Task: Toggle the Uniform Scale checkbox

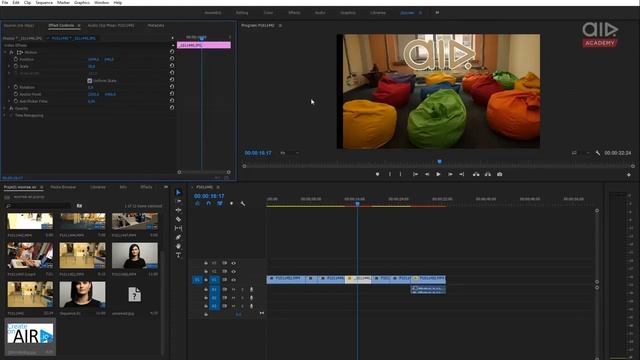Action: [89, 81]
